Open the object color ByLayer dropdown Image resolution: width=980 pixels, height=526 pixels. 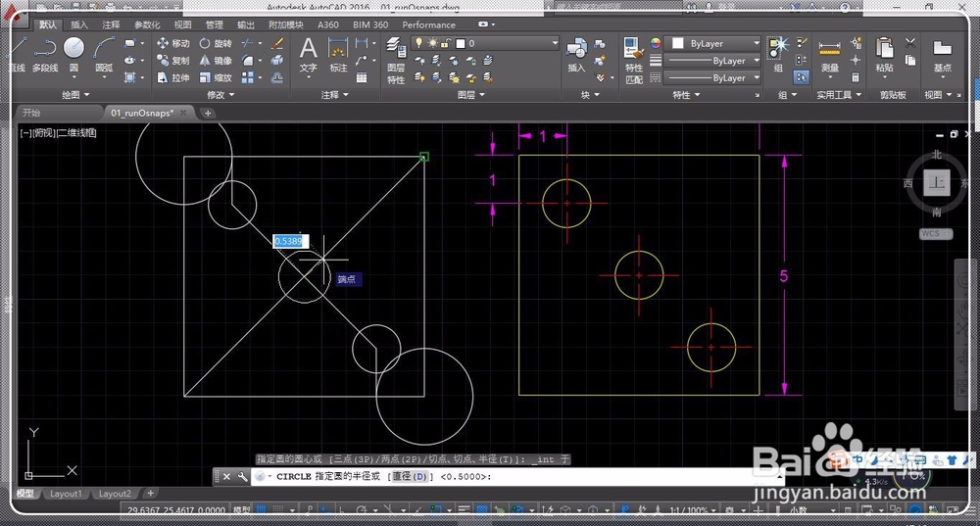[713, 43]
